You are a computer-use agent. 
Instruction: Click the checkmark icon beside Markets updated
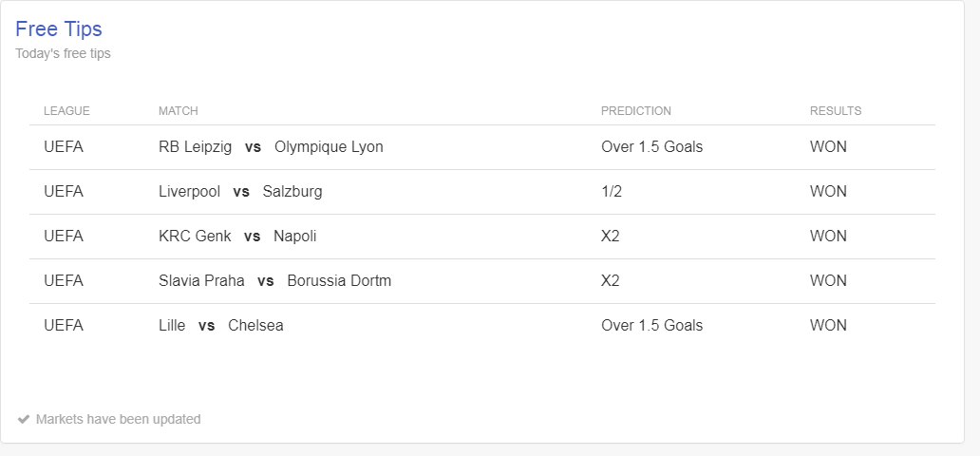23,419
